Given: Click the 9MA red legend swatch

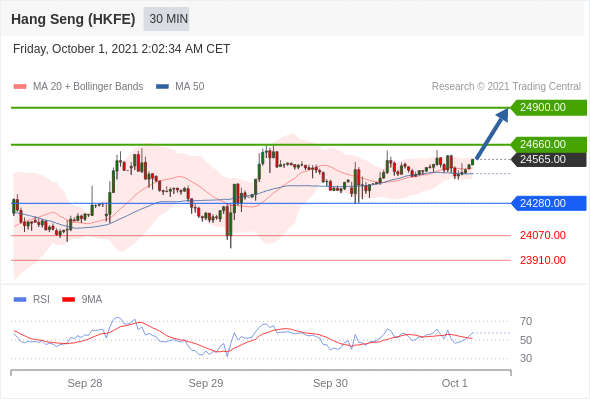Looking at the screenshot, I should click(68, 300).
